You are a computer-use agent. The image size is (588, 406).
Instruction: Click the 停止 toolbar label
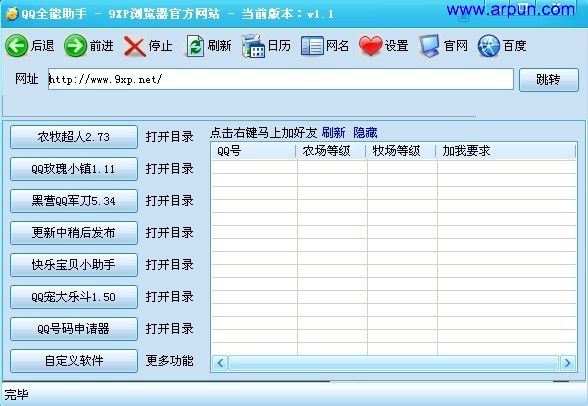point(160,46)
